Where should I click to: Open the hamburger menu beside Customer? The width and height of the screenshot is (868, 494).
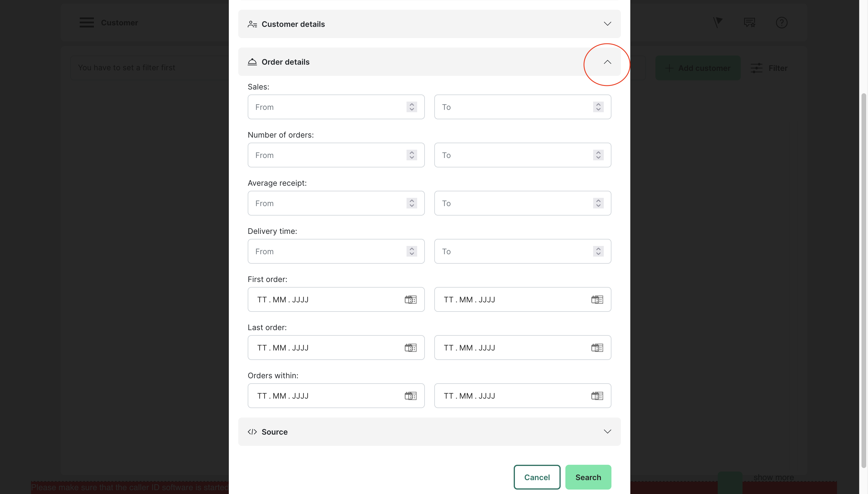(87, 23)
